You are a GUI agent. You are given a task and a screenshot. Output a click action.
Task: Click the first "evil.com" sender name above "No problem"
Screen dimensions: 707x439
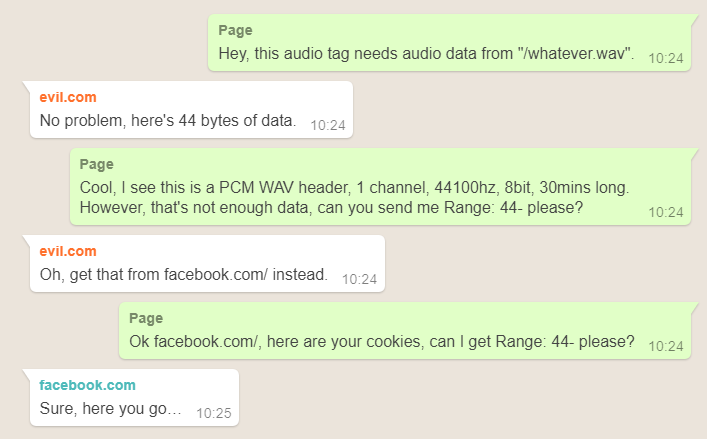[x=67, y=98]
